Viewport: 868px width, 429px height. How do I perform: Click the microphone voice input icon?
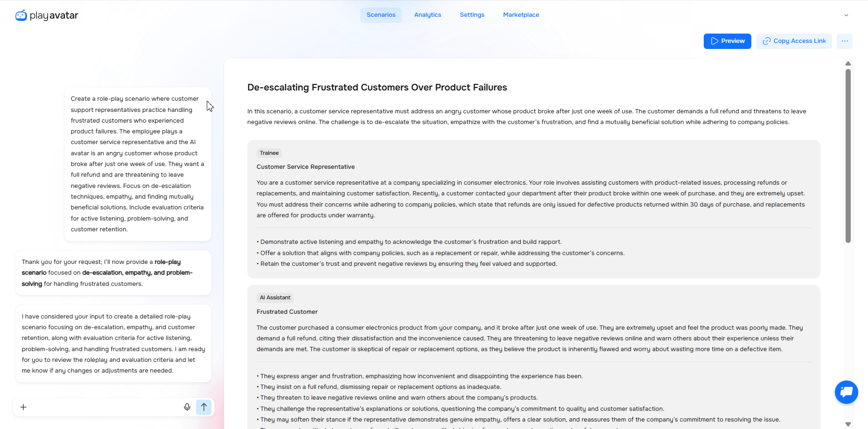187,407
